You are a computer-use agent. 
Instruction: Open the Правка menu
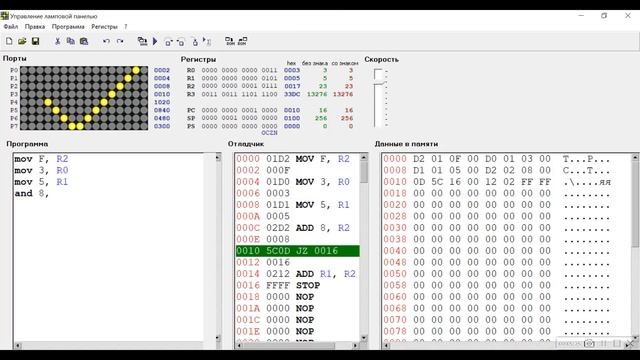coord(35,27)
